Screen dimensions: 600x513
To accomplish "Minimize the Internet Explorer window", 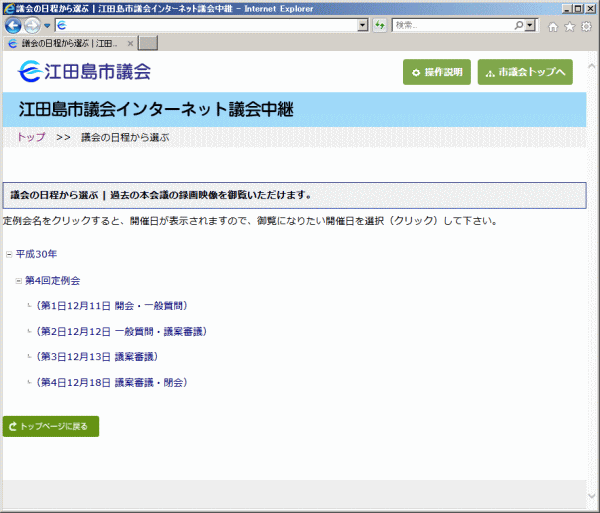I will tap(567, 8).
